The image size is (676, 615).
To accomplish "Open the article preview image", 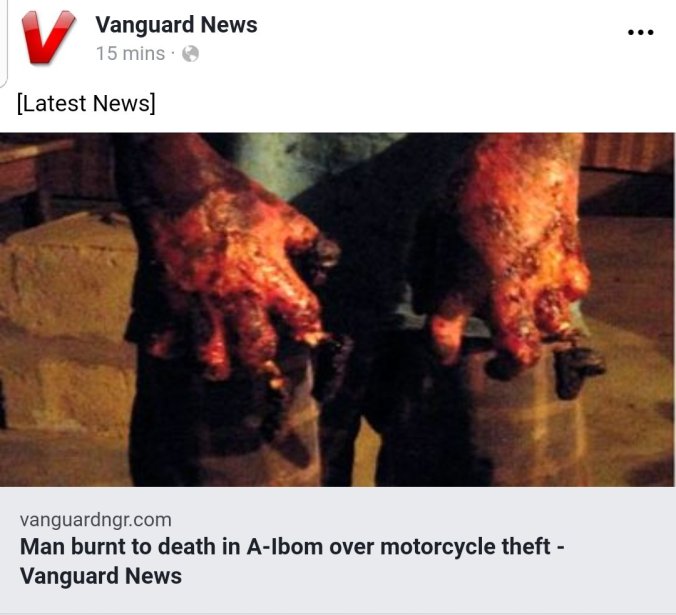I will tap(337, 310).
